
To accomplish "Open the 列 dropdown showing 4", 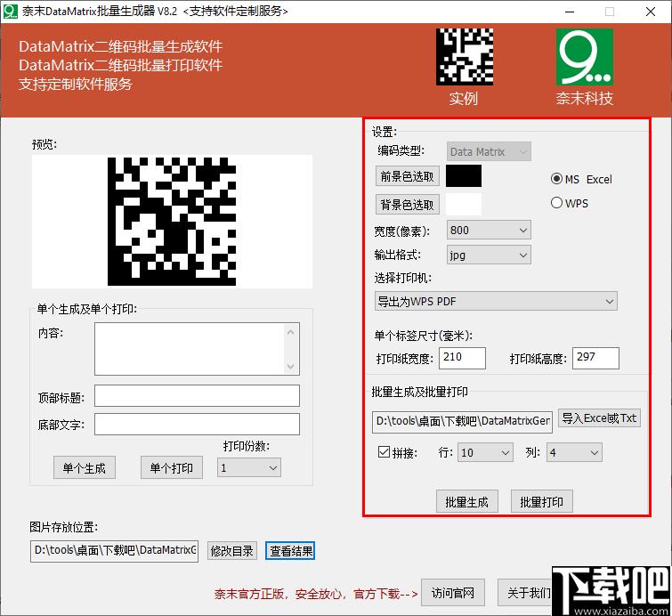I will tap(574, 453).
